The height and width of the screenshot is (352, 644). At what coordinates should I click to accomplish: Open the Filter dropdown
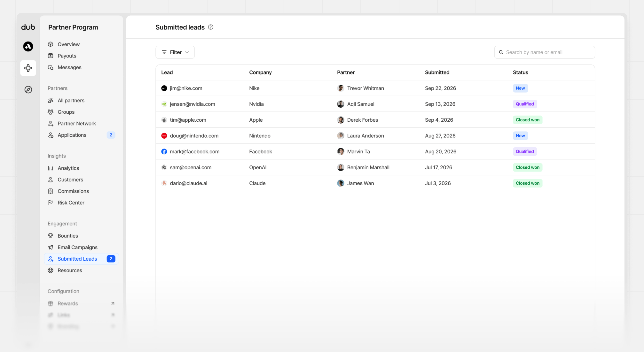[175, 52]
